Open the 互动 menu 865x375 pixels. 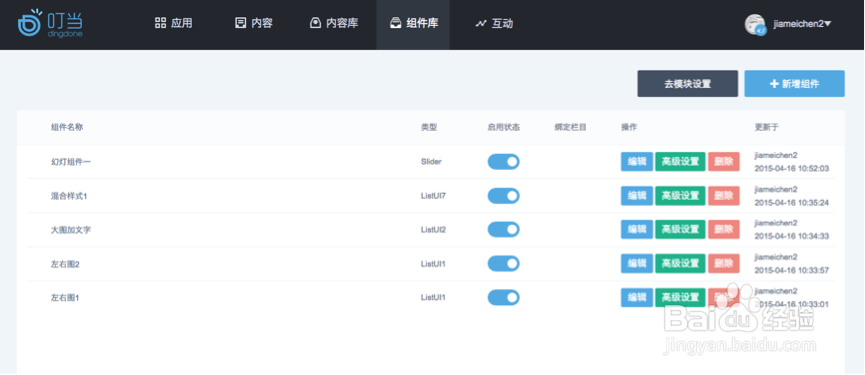(494, 23)
